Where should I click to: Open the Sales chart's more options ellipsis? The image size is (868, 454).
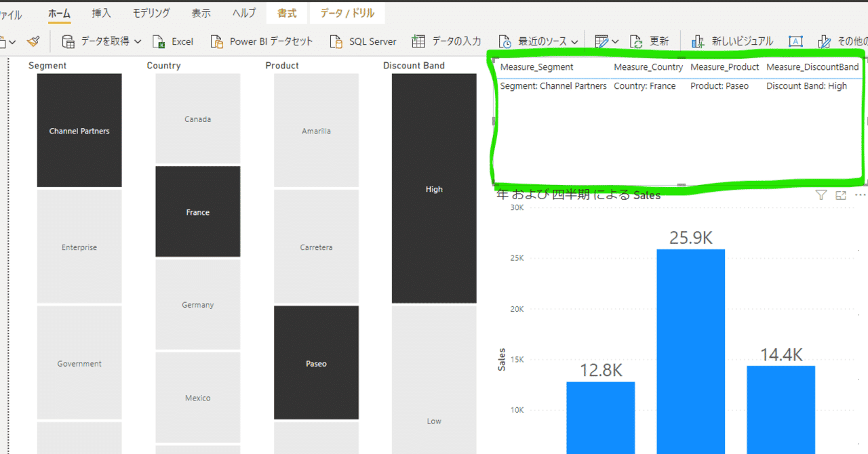(861, 195)
